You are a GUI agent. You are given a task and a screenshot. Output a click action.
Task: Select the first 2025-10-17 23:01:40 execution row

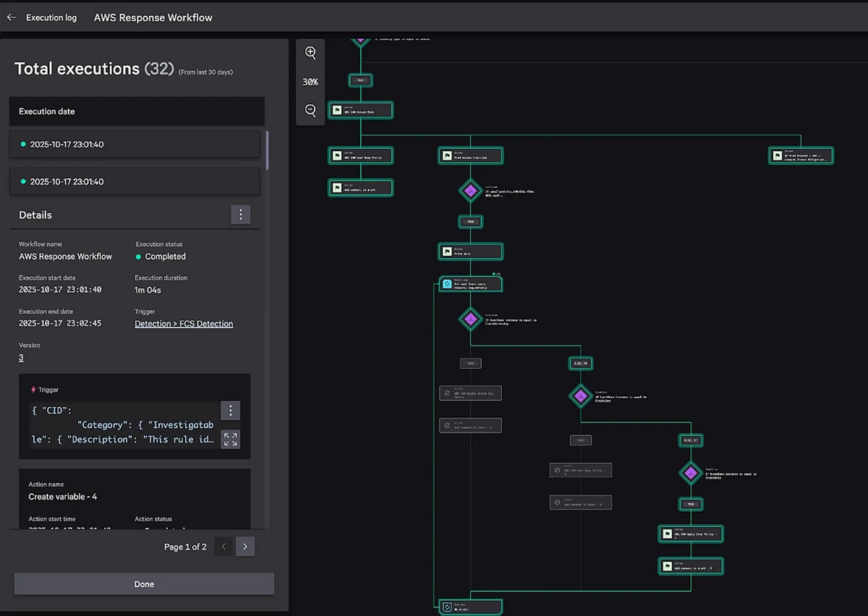click(135, 145)
